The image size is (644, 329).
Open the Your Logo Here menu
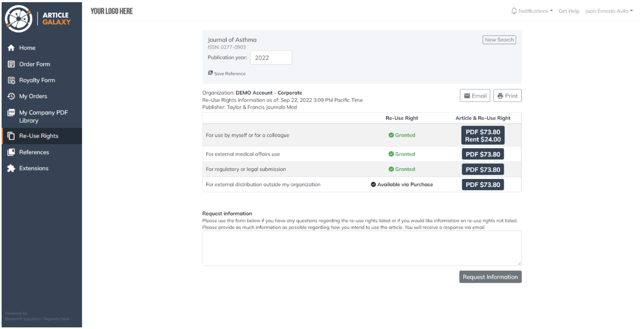coord(111,11)
